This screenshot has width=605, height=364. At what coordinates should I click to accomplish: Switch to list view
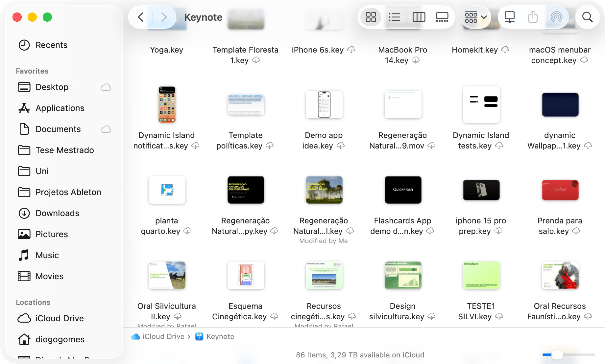pos(394,17)
